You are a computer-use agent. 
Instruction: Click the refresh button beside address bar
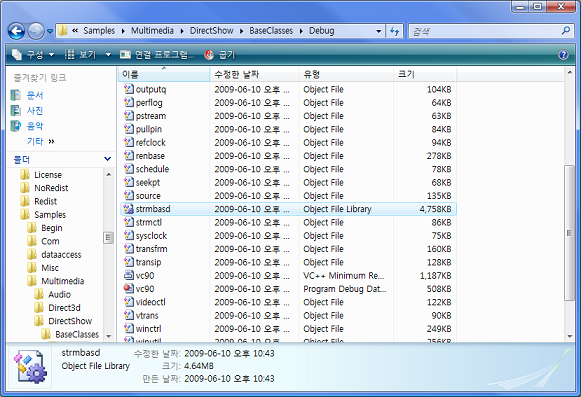pos(395,31)
